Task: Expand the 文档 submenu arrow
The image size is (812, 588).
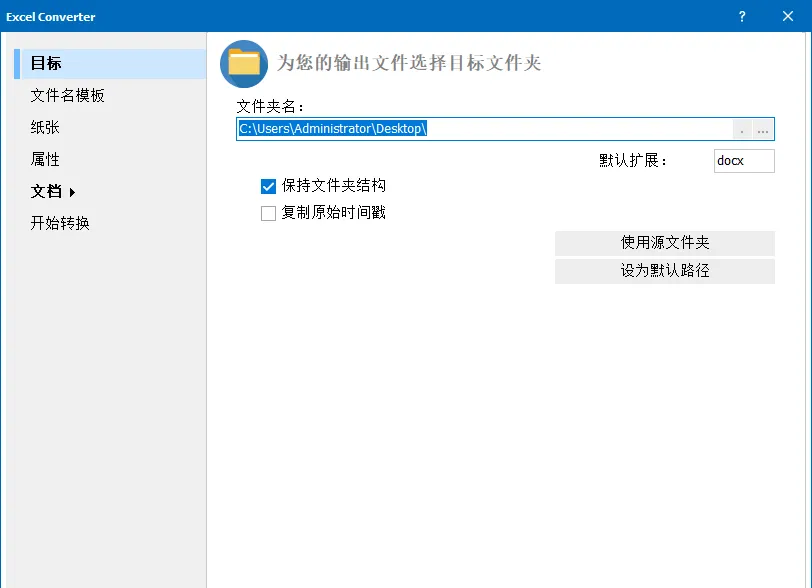Action: [72, 192]
